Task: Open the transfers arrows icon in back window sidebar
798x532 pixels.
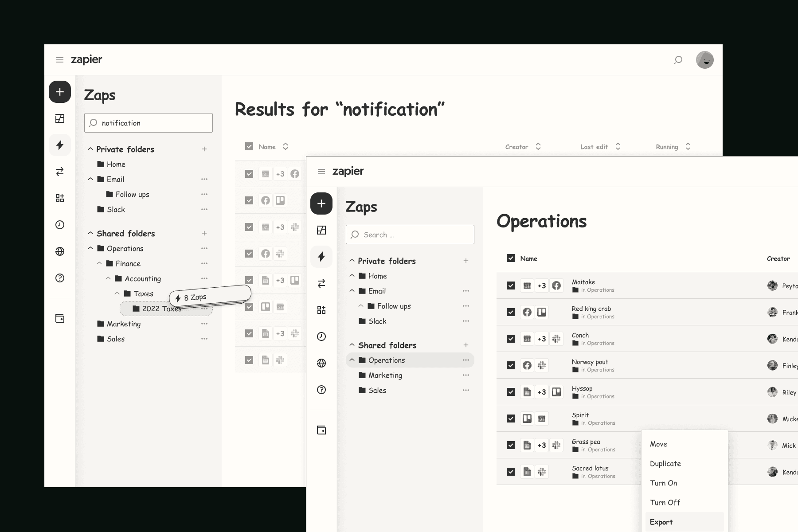Action: 60,172
